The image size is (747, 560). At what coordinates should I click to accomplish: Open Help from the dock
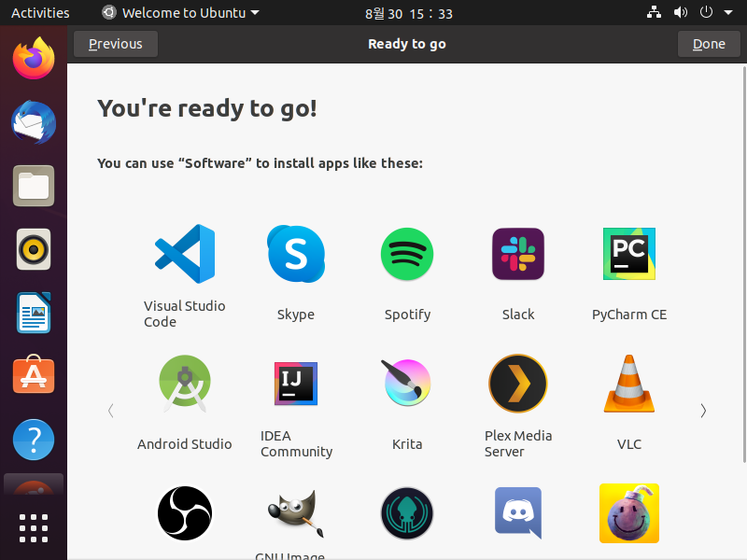tap(34, 440)
